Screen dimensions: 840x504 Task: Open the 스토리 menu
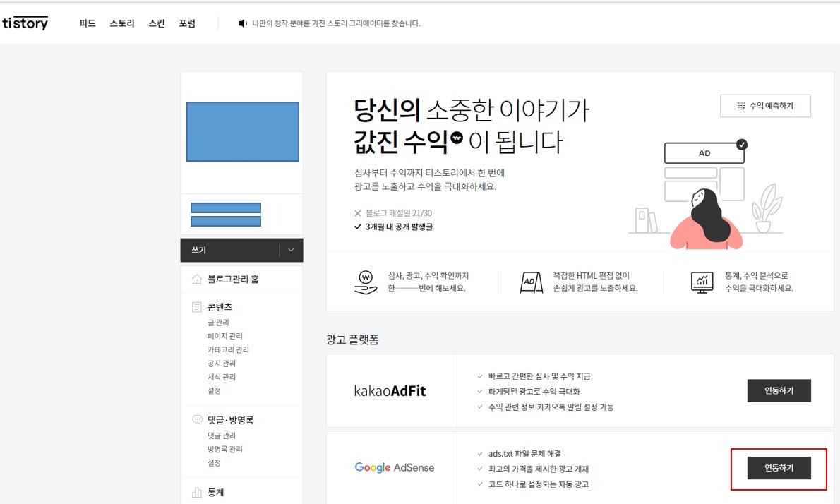(x=122, y=23)
